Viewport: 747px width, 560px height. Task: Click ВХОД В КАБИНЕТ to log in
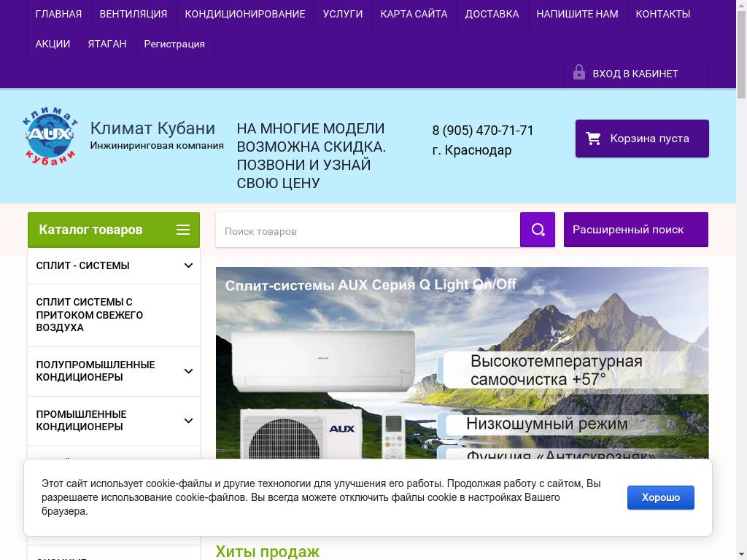(x=635, y=73)
